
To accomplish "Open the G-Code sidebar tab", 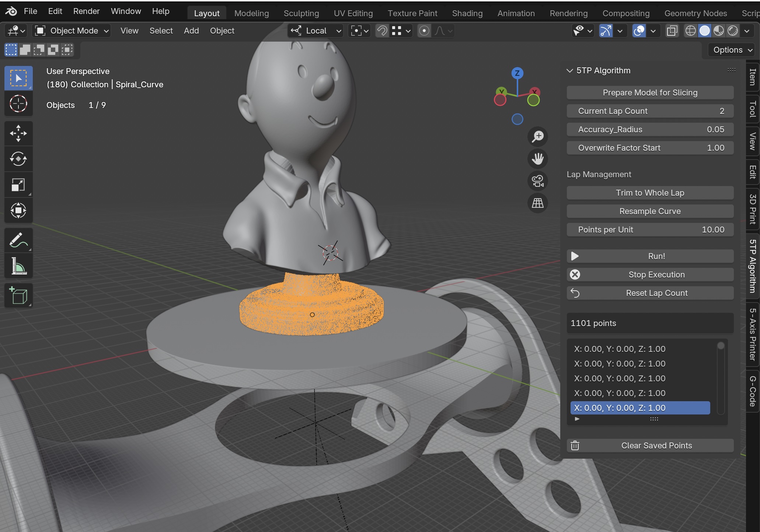I will pos(753,391).
